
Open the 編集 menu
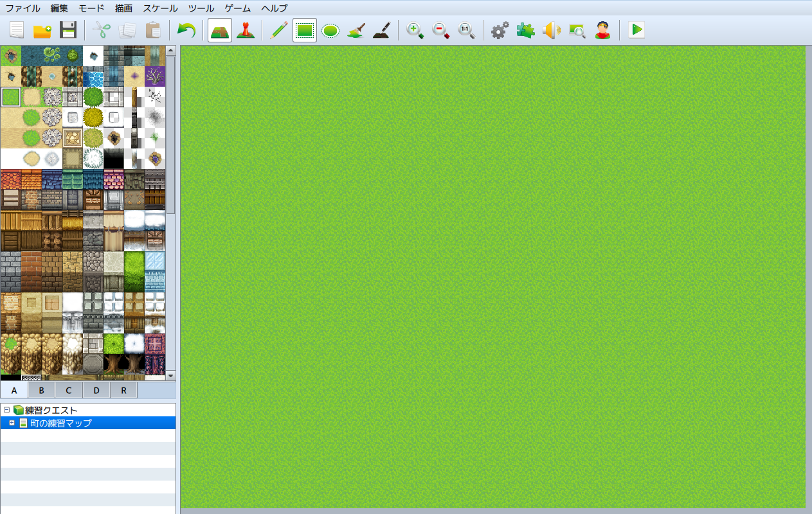pos(59,8)
